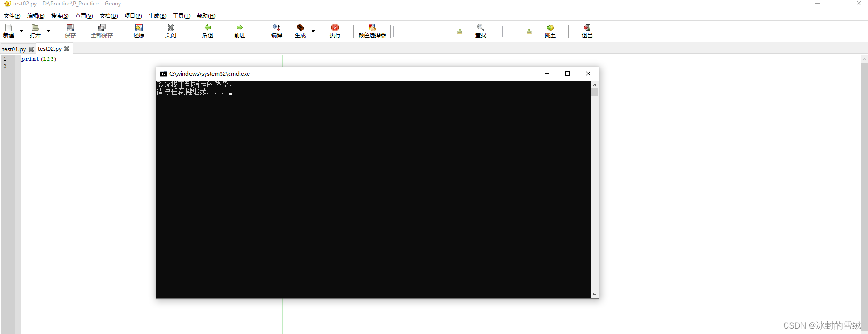The width and height of the screenshot is (868, 334).
Task: Open the 生成(B) menu
Action: (158, 16)
